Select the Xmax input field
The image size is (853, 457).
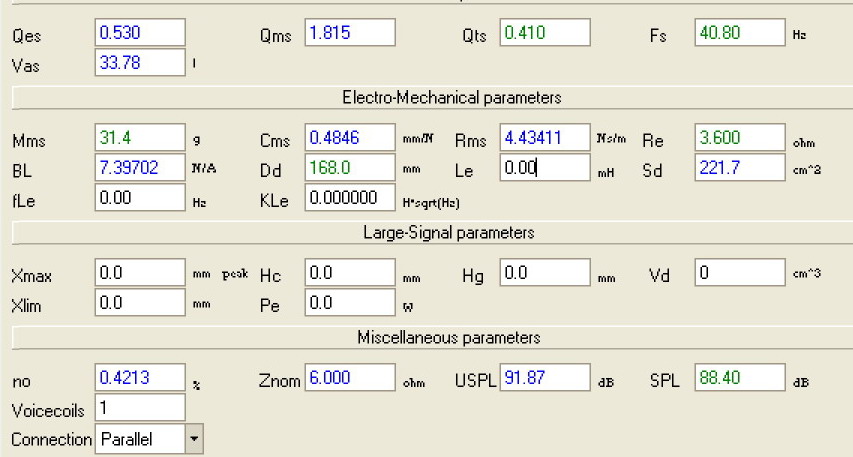(140, 273)
